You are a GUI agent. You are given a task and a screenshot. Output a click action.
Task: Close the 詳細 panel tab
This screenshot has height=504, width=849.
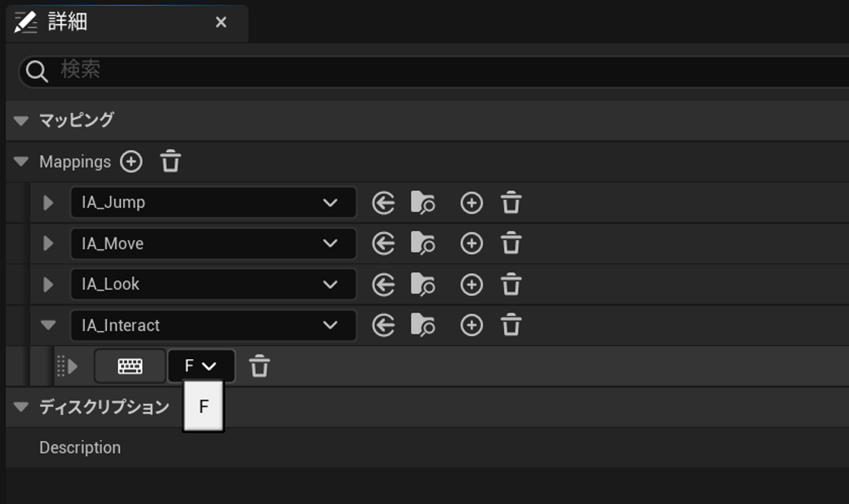(x=221, y=22)
